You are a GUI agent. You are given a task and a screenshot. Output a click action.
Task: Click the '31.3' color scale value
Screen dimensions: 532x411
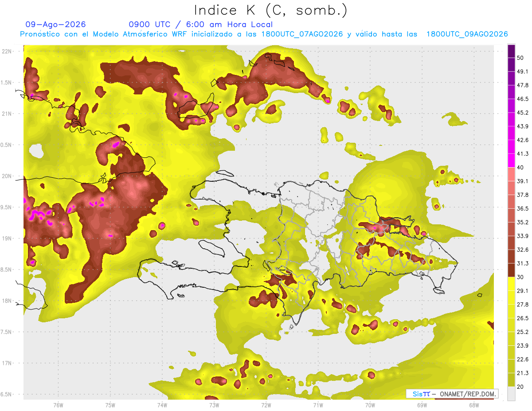(523, 263)
